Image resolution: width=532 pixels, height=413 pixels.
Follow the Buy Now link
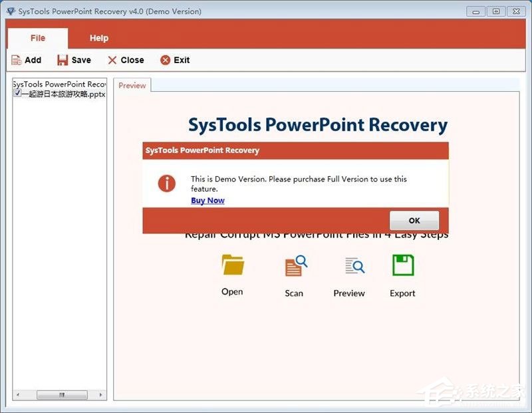tap(207, 200)
